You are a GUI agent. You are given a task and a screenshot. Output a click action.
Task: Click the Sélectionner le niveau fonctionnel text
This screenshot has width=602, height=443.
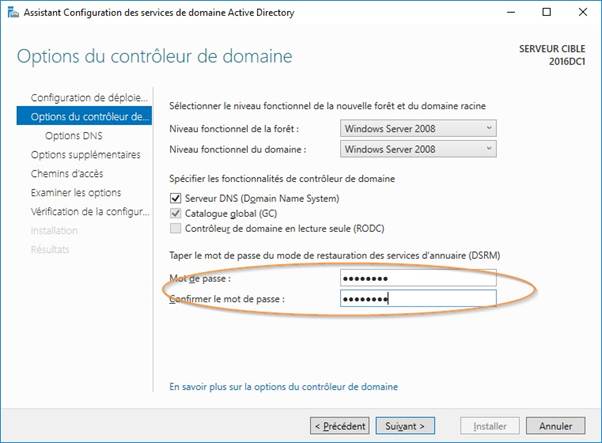(x=327, y=106)
